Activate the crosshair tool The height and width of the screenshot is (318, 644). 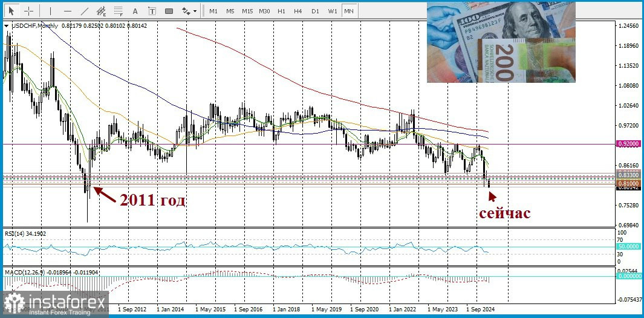point(28,11)
